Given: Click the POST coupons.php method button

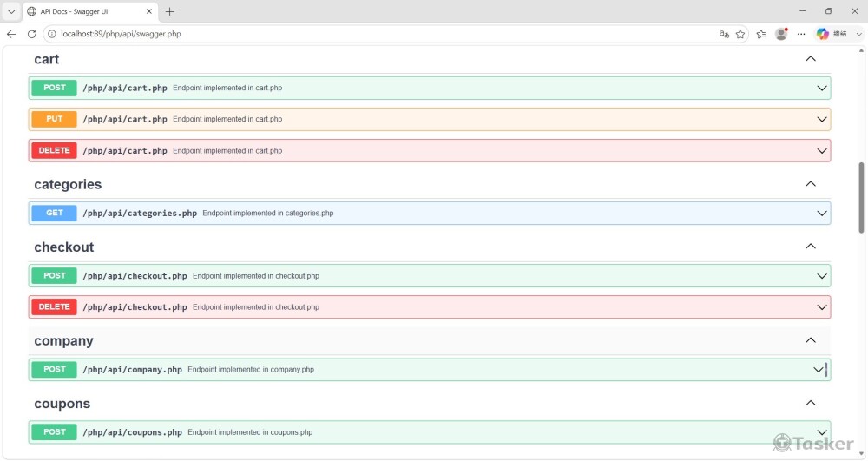Looking at the screenshot, I should click(x=54, y=431).
